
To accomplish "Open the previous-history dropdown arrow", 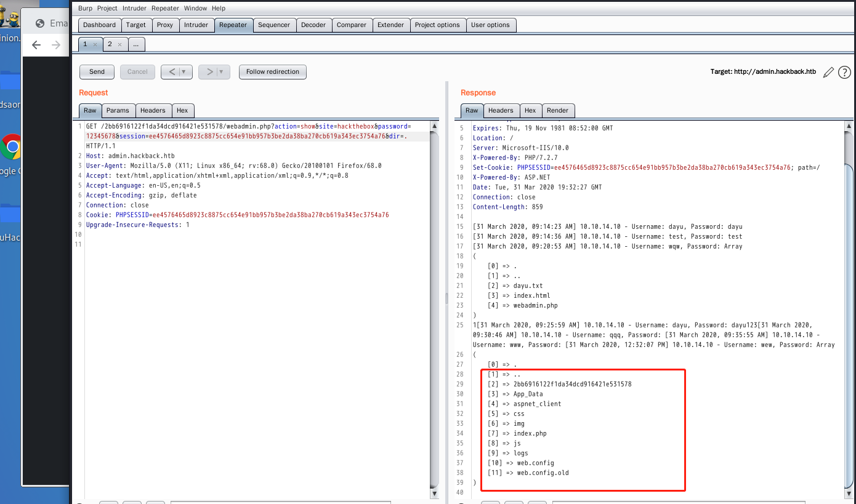I will click(184, 71).
